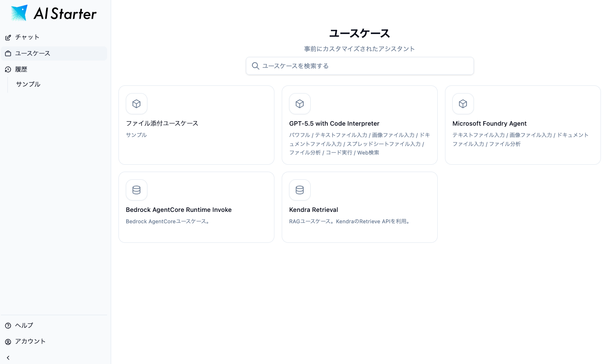The image size is (605, 364).
Task: Open ヘルプ in the sidebar
Action: pyautogui.click(x=54, y=325)
